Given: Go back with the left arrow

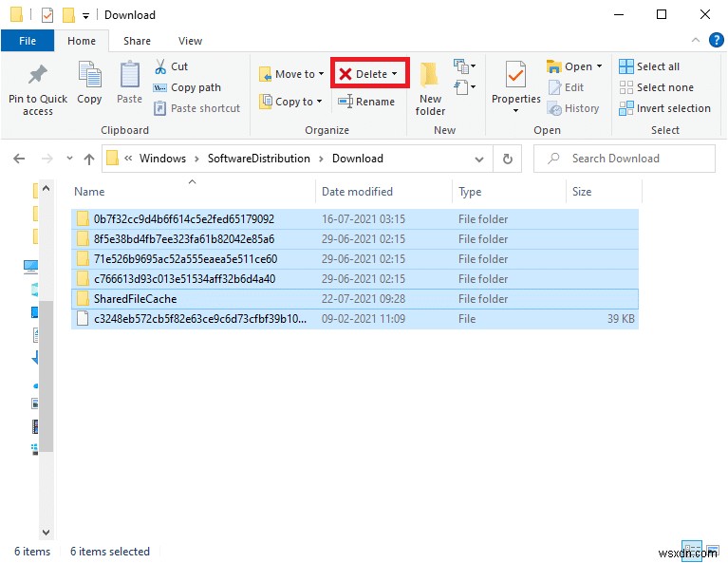Looking at the screenshot, I should click(19, 159).
